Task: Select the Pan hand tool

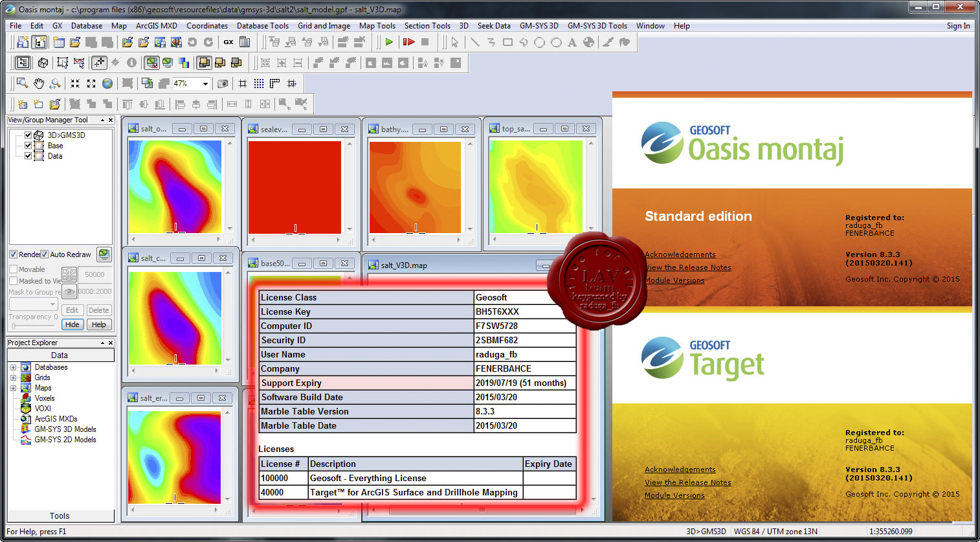Action: [x=39, y=84]
